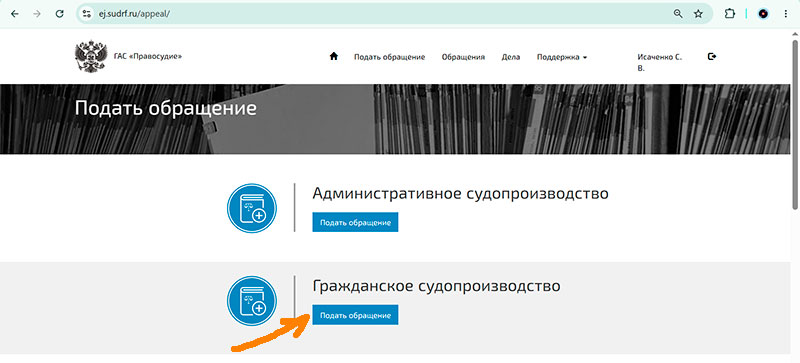This screenshot has height=363, width=800.
Task: Click the Административное судопроизводство heading
Action: coord(460,194)
